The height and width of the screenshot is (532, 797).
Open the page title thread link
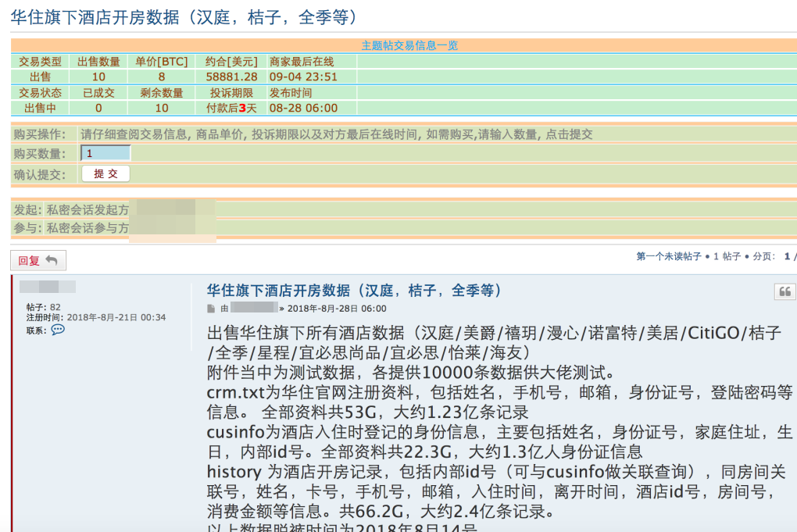point(185,17)
